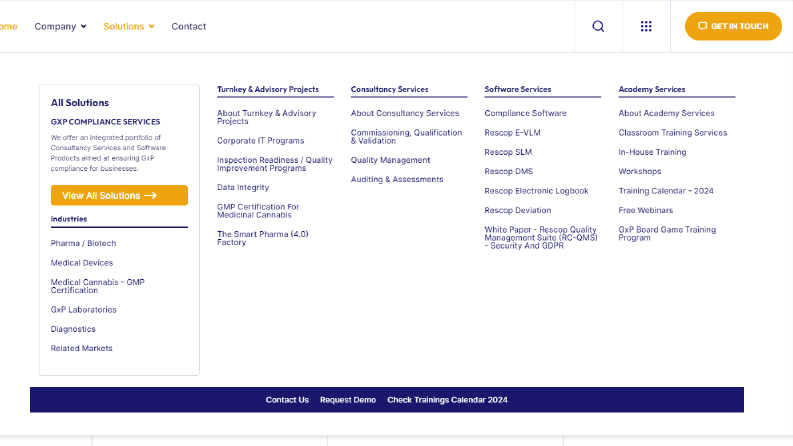Open GMP Certification For Medicinal Cannabis
Image resolution: width=793 pixels, height=446 pixels.
click(x=258, y=211)
